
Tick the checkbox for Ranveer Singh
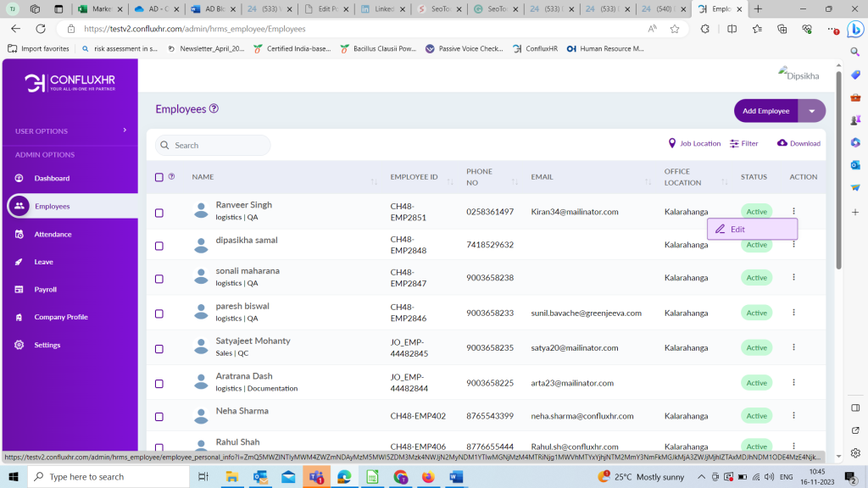159,213
